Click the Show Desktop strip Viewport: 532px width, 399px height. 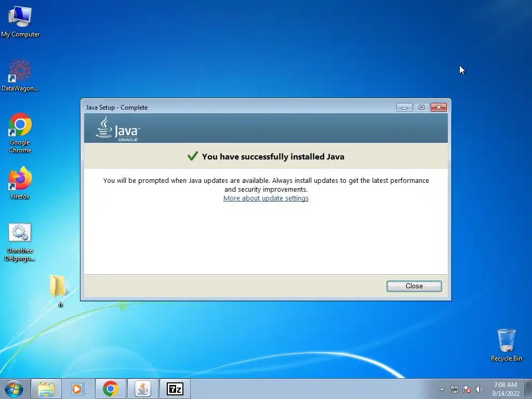point(528,389)
